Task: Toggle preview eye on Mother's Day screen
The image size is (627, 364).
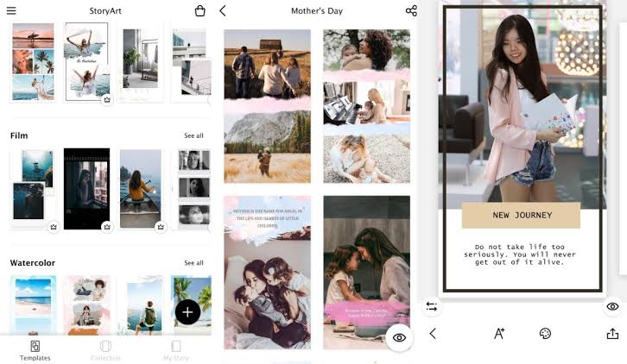Action: point(399,337)
